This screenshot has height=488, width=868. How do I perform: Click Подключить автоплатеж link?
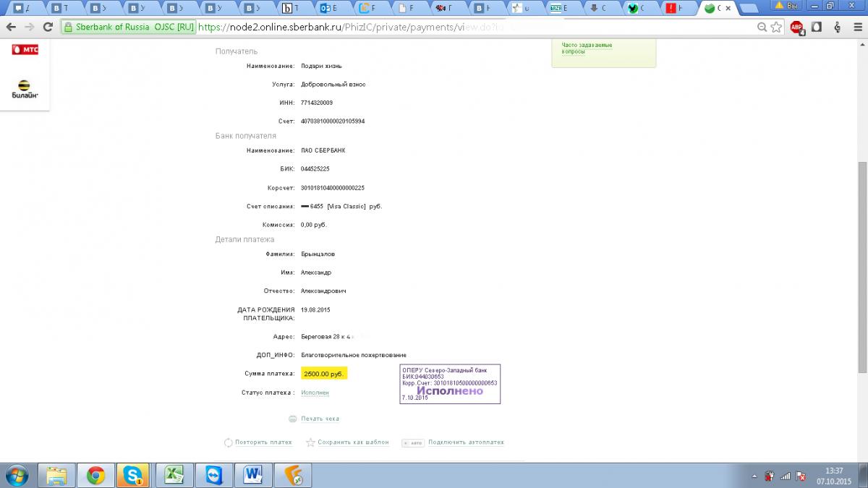(x=466, y=442)
